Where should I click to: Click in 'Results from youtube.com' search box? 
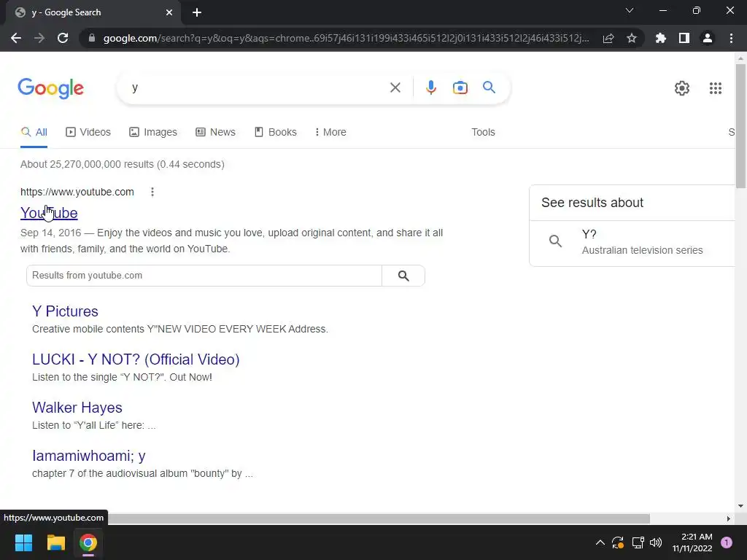pos(204,276)
